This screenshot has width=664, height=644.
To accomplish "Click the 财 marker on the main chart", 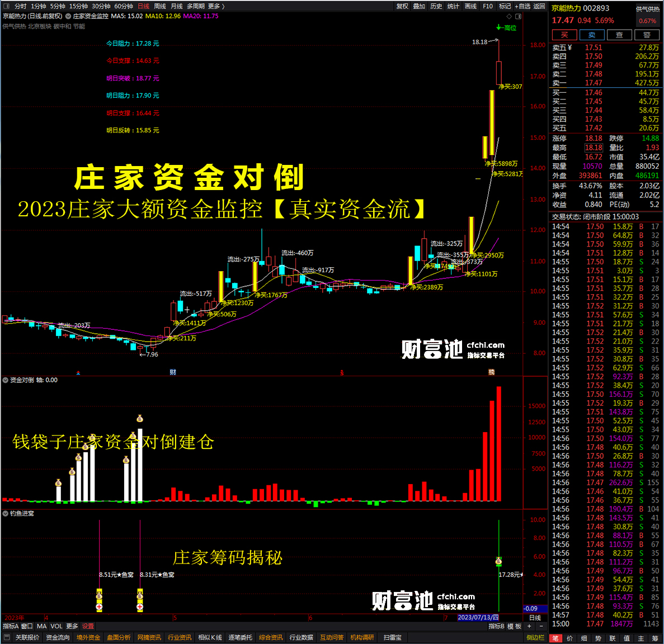I will pos(173,372).
